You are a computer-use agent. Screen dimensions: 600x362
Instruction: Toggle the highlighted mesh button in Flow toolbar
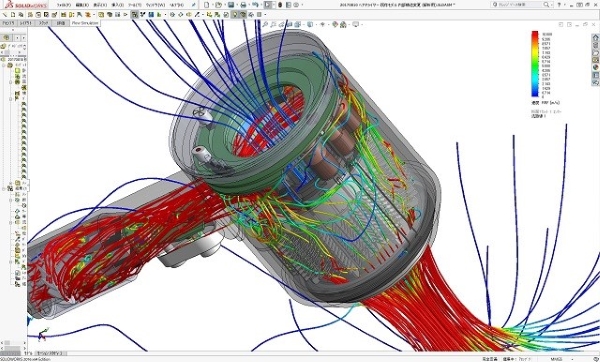(243, 15)
